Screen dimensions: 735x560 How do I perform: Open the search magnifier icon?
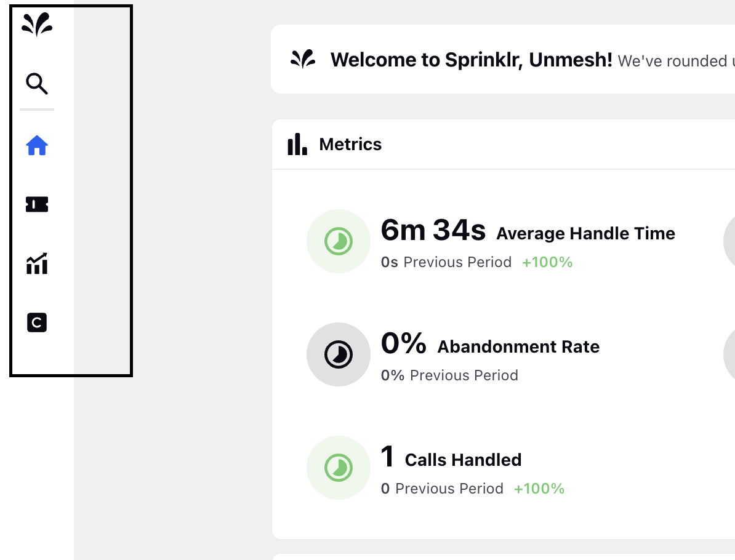coord(37,84)
